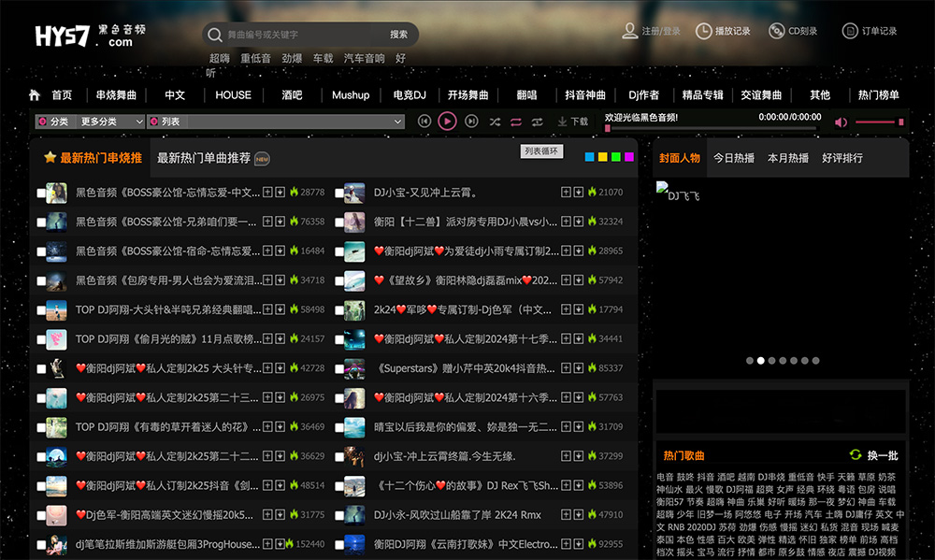The height and width of the screenshot is (560, 935).
Task: Open register/login user icon
Action: pos(629,31)
